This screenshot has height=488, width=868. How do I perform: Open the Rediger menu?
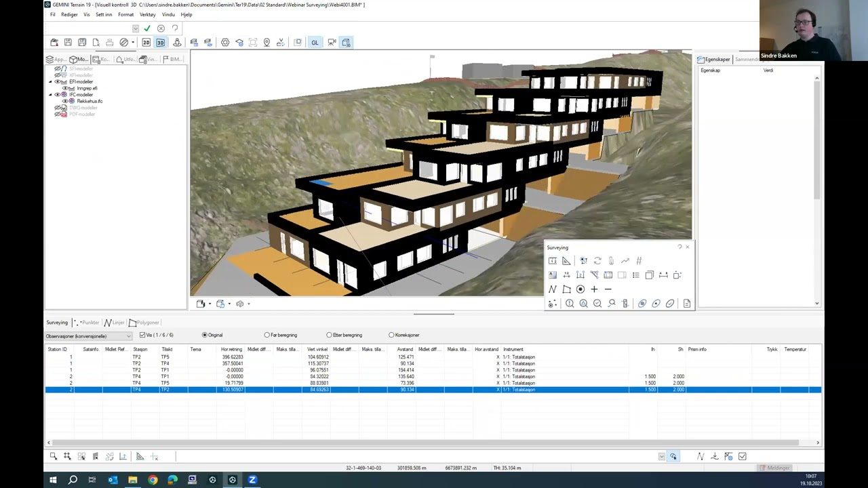pos(69,14)
